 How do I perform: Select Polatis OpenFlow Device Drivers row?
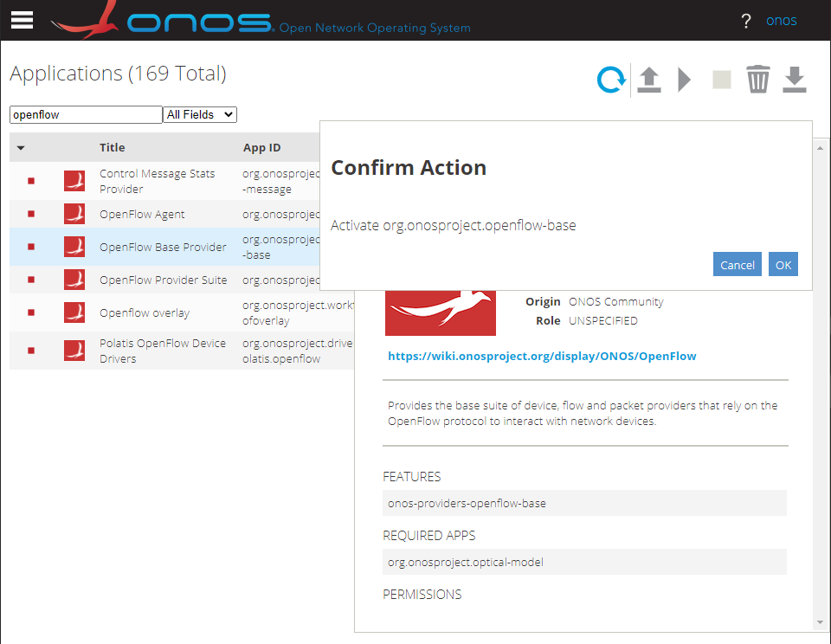[182, 351]
